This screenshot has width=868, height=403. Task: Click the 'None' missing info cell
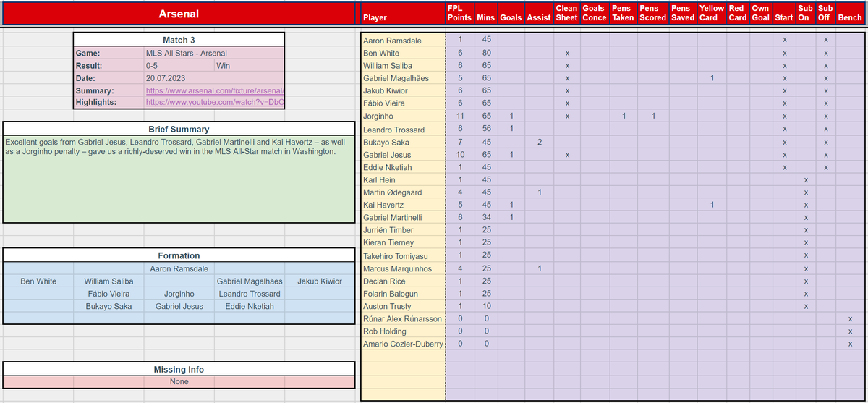click(179, 381)
